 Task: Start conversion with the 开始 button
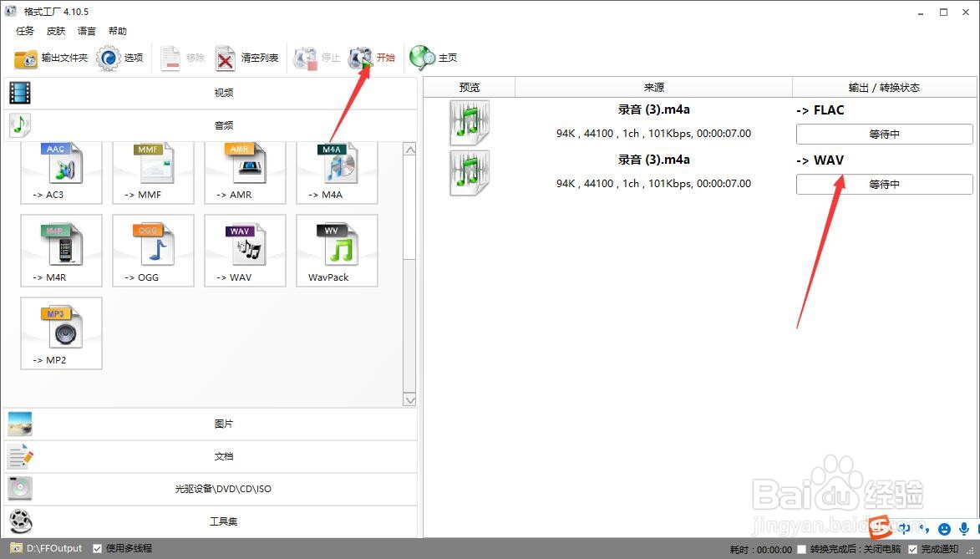371,58
